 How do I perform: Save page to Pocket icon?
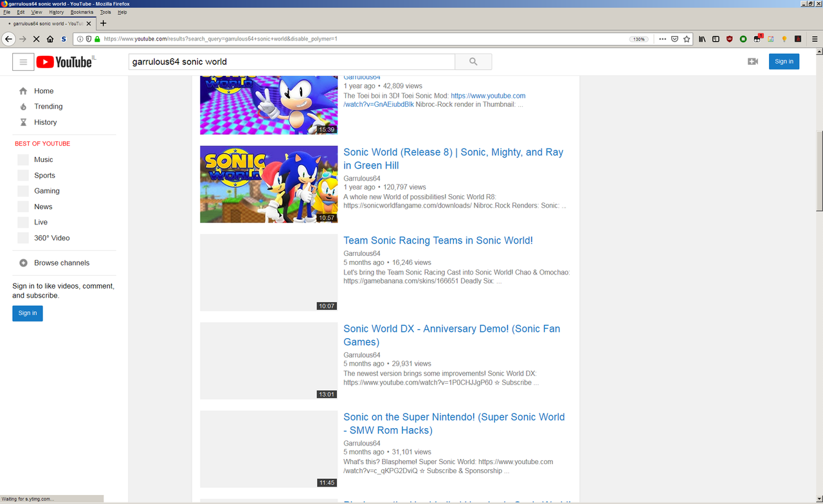point(674,39)
